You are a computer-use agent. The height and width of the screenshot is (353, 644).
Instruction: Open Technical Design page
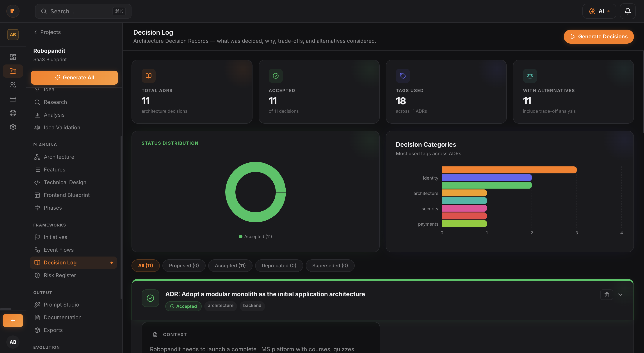(x=65, y=182)
